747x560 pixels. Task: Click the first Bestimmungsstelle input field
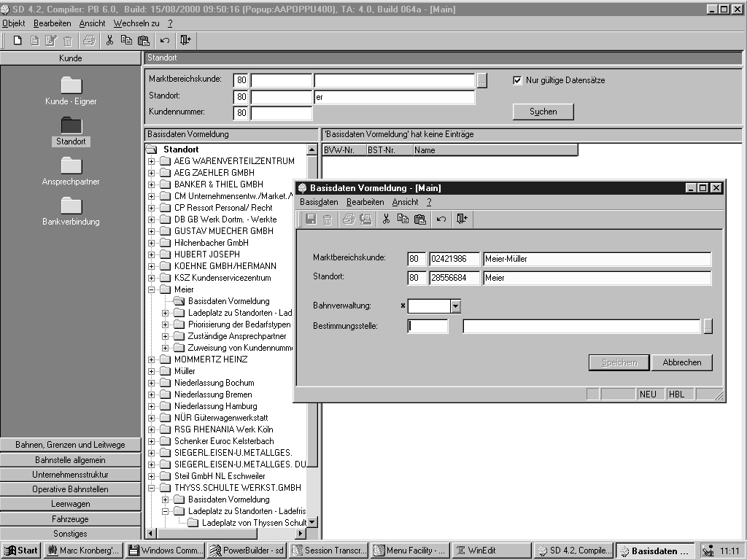pyautogui.click(x=428, y=327)
